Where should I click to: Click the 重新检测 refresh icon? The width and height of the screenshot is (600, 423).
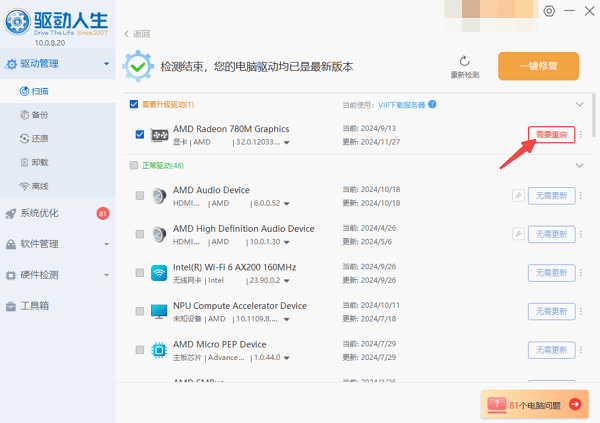(465, 61)
